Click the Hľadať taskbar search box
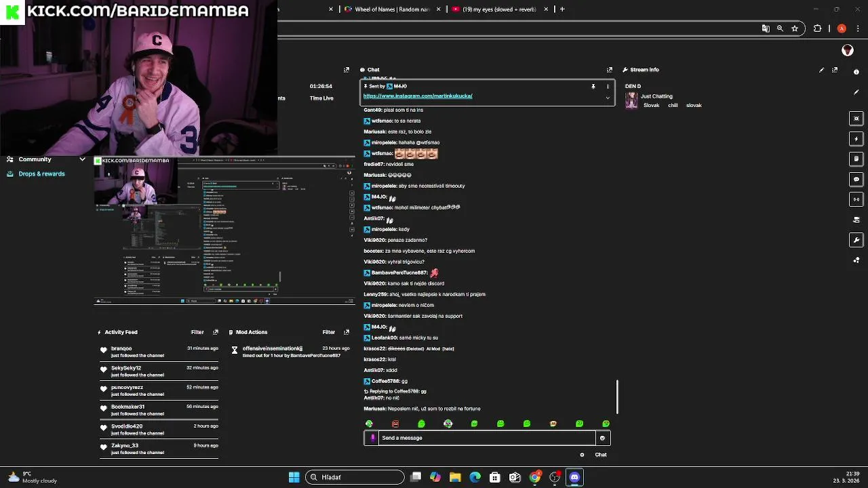 pyautogui.click(x=355, y=477)
